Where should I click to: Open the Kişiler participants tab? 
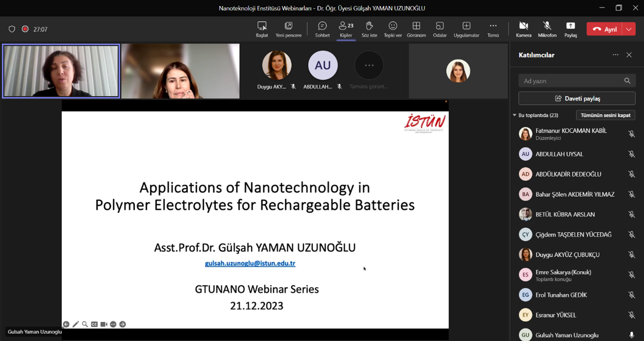pos(346,29)
